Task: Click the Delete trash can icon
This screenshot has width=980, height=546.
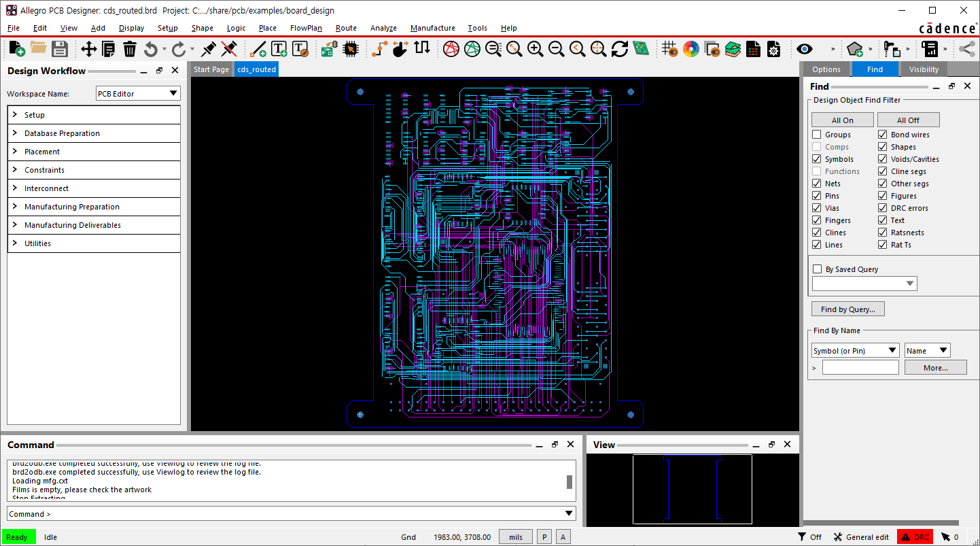Action: tap(130, 49)
